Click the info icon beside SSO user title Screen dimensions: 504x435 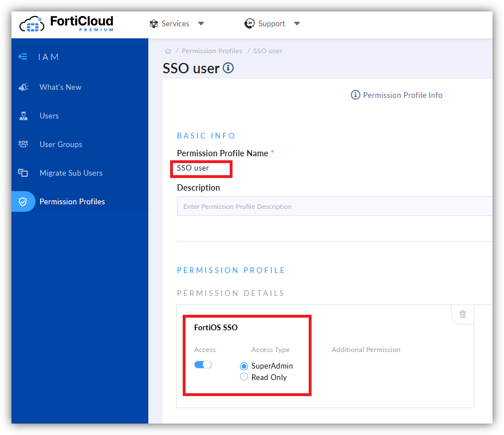pos(228,68)
